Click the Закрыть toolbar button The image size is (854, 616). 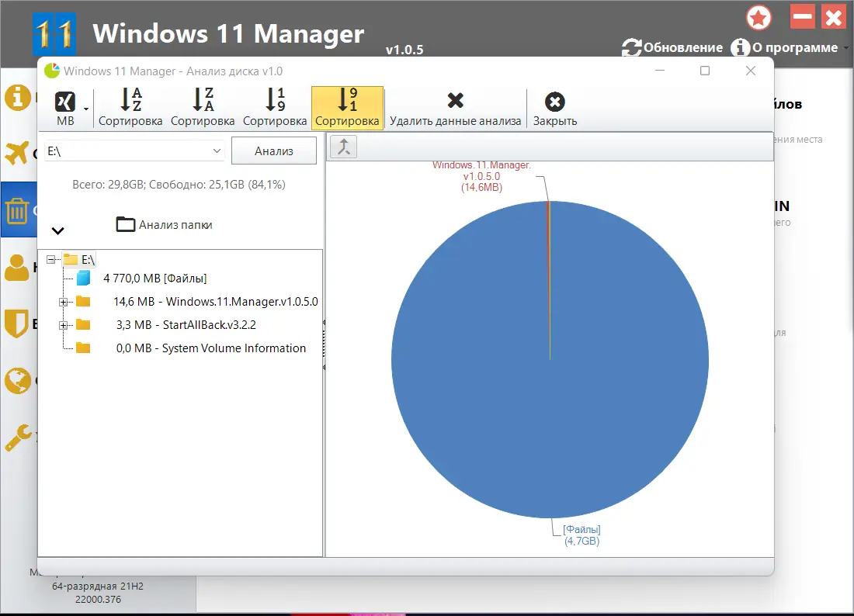[555, 109]
